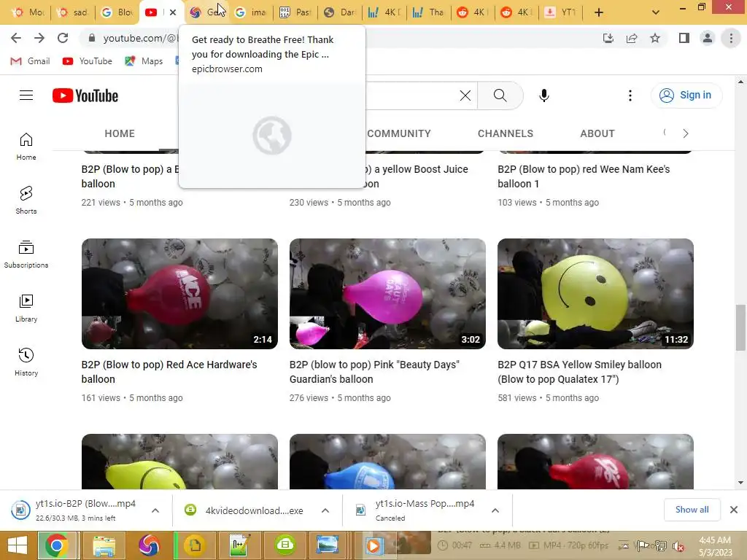Image resolution: width=747 pixels, height=560 pixels.
Task: Show more channel tabs with right chevron
Action: pyautogui.click(x=686, y=134)
